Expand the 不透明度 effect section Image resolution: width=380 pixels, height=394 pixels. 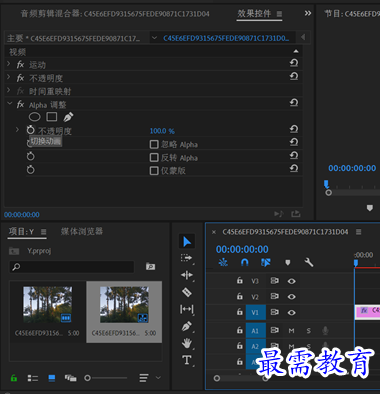[x=9, y=77]
